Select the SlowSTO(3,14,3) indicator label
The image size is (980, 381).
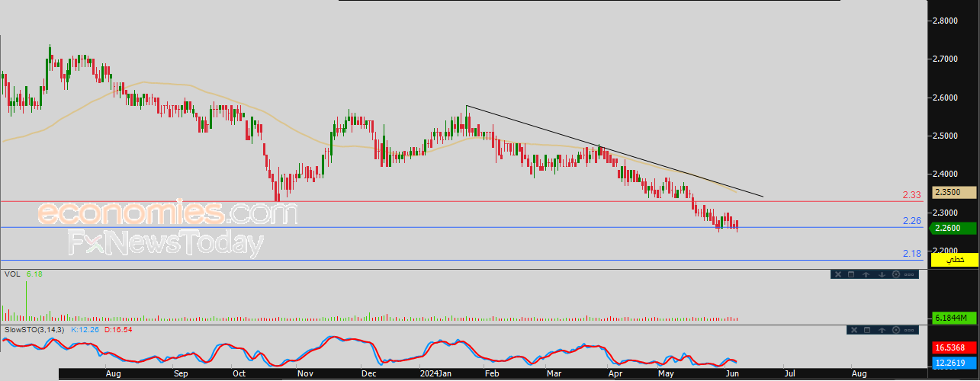pyautogui.click(x=34, y=329)
